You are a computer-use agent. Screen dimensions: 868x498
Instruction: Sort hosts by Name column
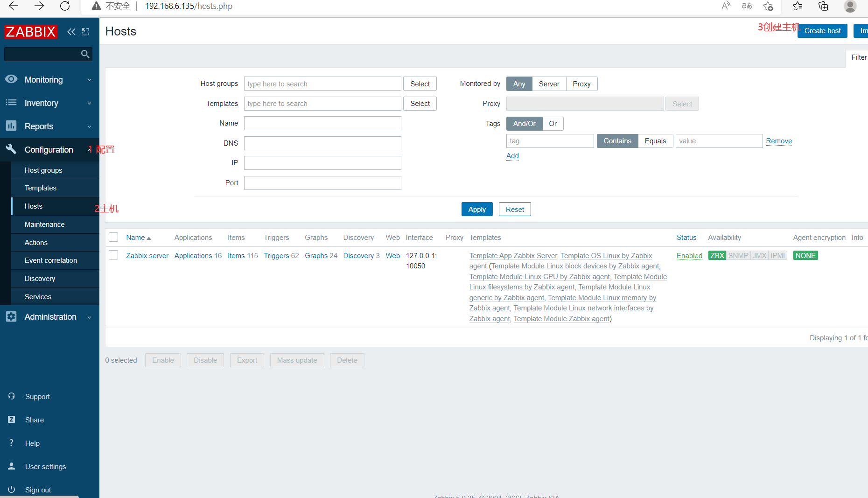(139, 238)
